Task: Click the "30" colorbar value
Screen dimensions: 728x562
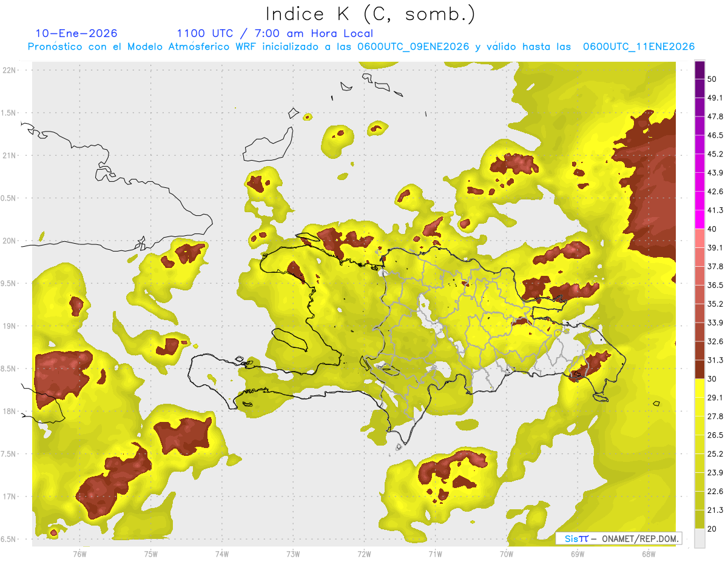Action: (x=712, y=379)
